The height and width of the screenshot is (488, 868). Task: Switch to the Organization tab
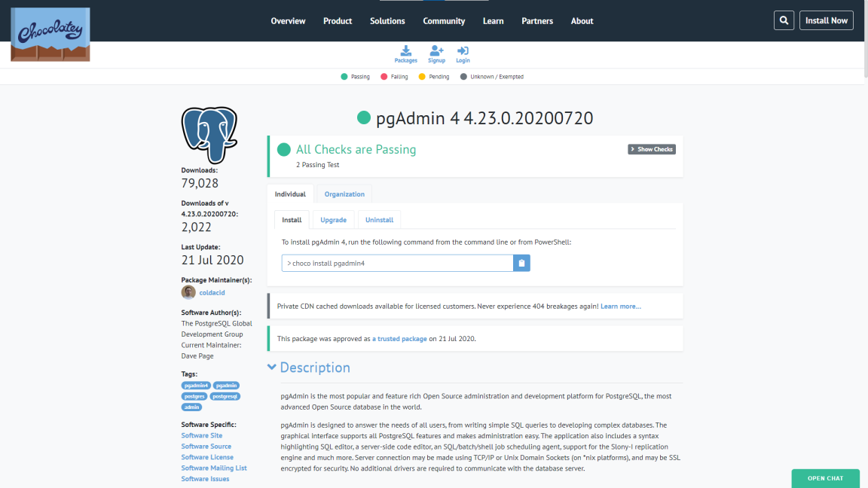click(344, 194)
